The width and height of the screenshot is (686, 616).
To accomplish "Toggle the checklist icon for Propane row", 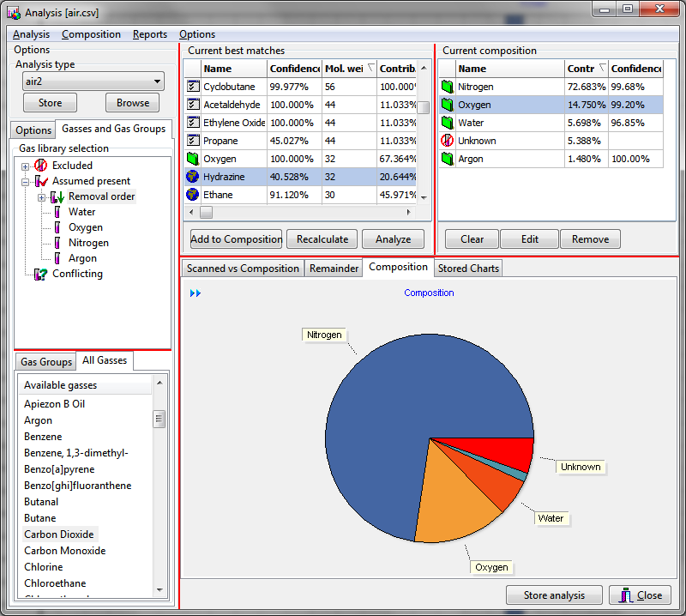I will [193, 141].
